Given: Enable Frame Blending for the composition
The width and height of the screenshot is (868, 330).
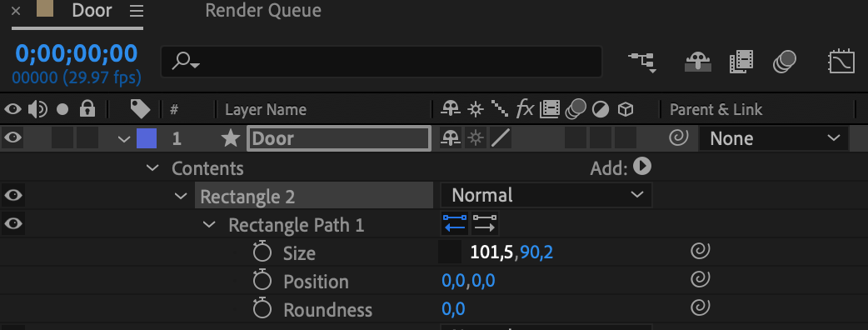Looking at the screenshot, I should (741, 62).
